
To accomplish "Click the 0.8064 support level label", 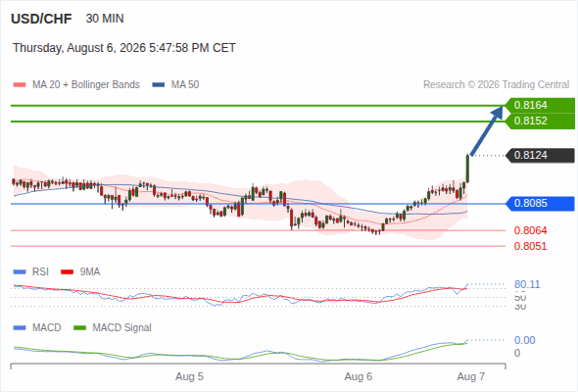I will tap(530, 231).
